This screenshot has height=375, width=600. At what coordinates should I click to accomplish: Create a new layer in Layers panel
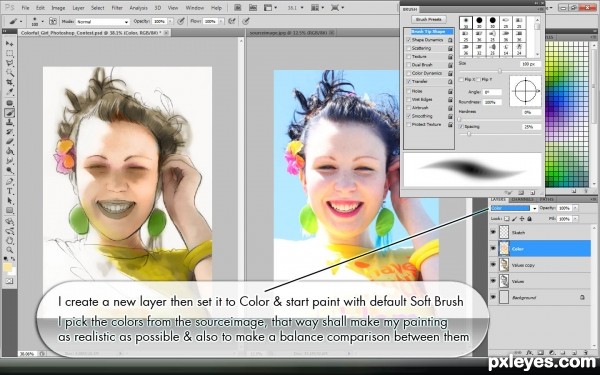pyautogui.click(x=574, y=352)
